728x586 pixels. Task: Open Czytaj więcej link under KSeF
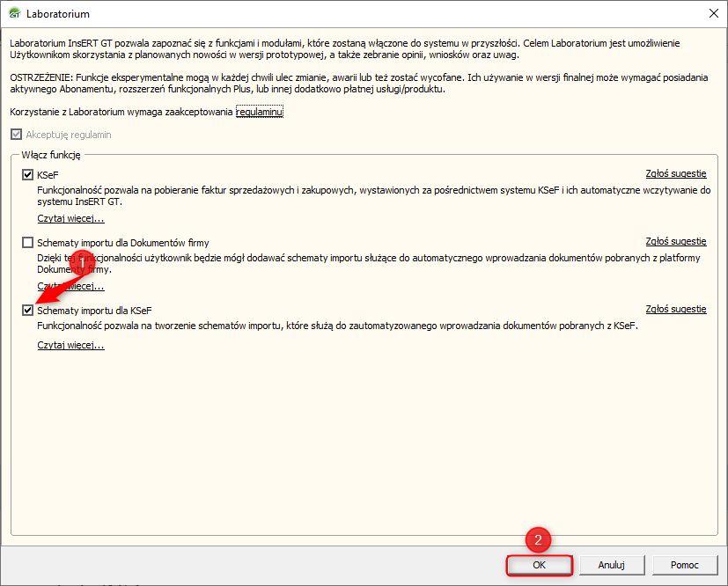point(70,218)
